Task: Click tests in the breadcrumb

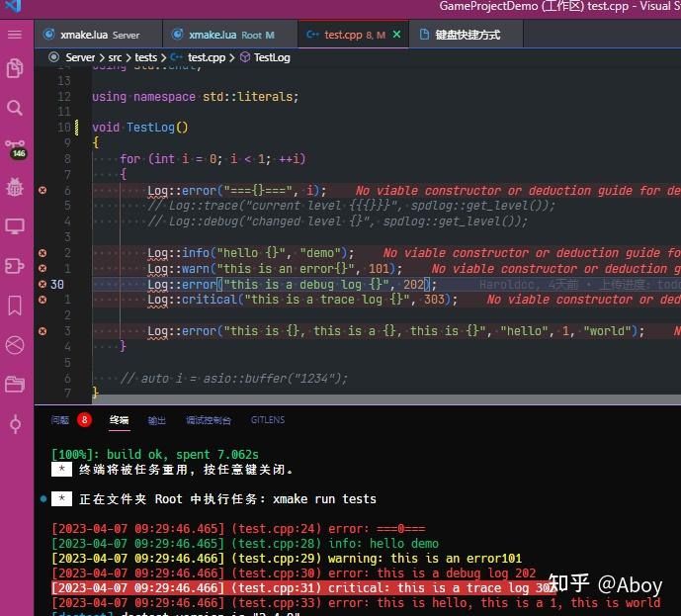Action: point(145,57)
